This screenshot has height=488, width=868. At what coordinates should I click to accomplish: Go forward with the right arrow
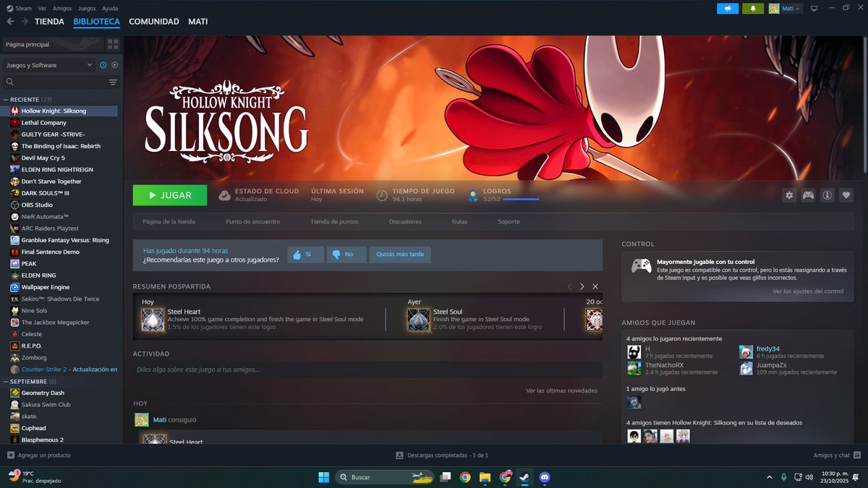pos(25,22)
